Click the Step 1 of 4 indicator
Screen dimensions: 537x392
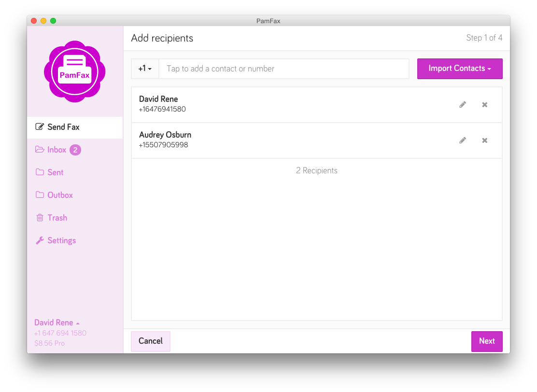484,38
